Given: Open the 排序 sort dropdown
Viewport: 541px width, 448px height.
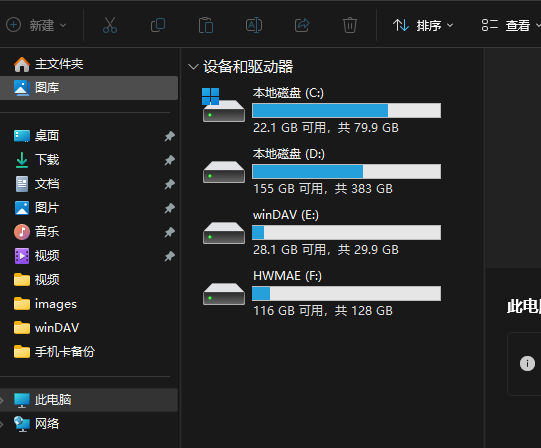Looking at the screenshot, I should 423,25.
